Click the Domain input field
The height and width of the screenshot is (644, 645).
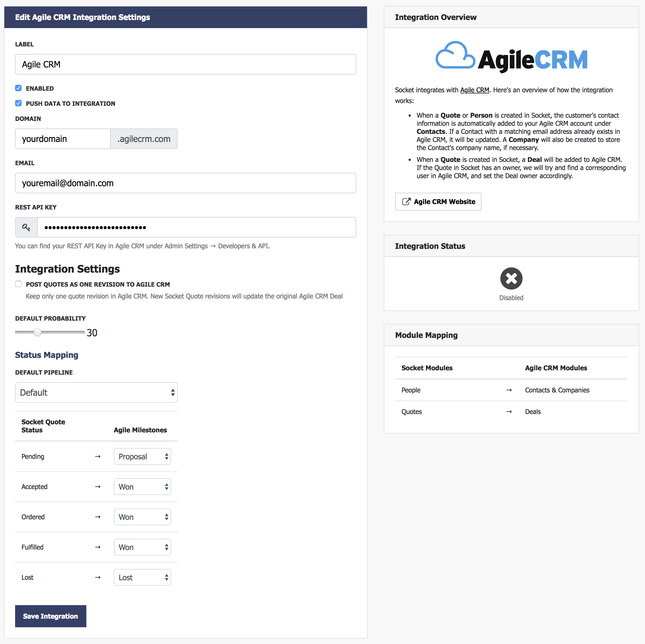pyautogui.click(x=63, y=138)
